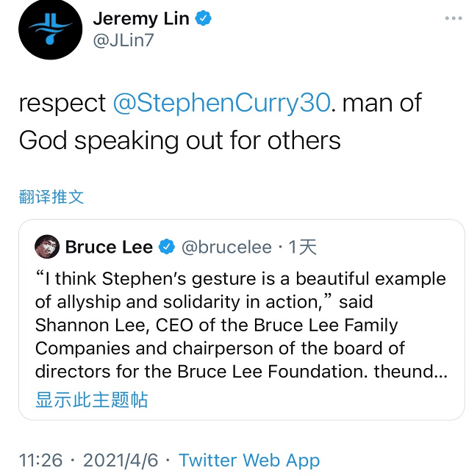This screenshot has width=469, height=476.
Task: Click the verified badge beside Bruce Lee
Action: pyautogui.click(x=167, y=248)
